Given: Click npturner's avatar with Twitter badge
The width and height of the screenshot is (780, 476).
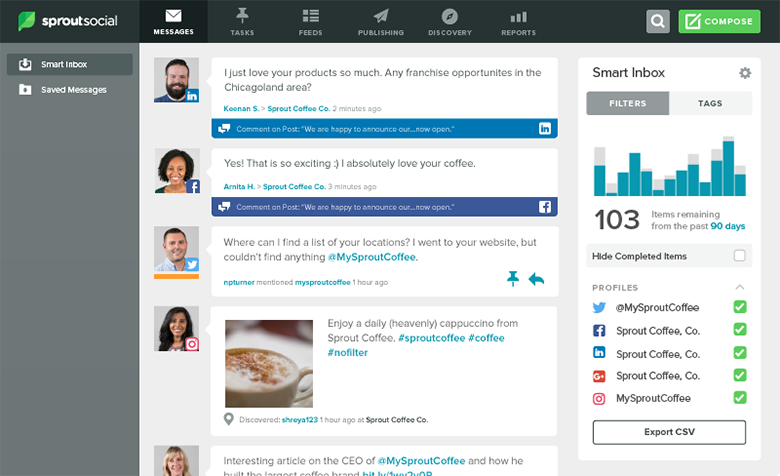Looking at the screenshot, I should pyautogui.click(x=177, y=249).
